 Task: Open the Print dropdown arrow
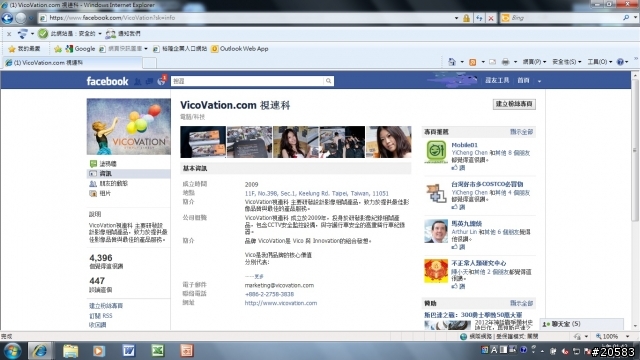tap(515, 62)
